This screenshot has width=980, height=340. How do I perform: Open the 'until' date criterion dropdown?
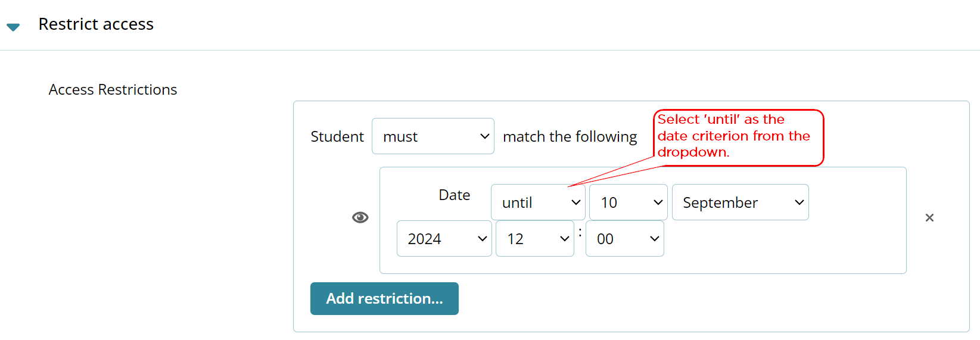(x=538, y=202)
